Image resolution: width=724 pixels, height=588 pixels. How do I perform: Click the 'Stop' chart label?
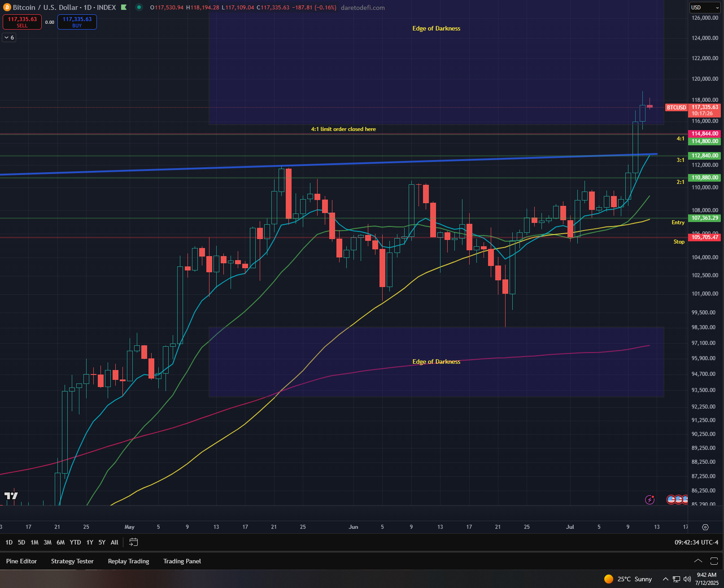[x=679, y=242]
